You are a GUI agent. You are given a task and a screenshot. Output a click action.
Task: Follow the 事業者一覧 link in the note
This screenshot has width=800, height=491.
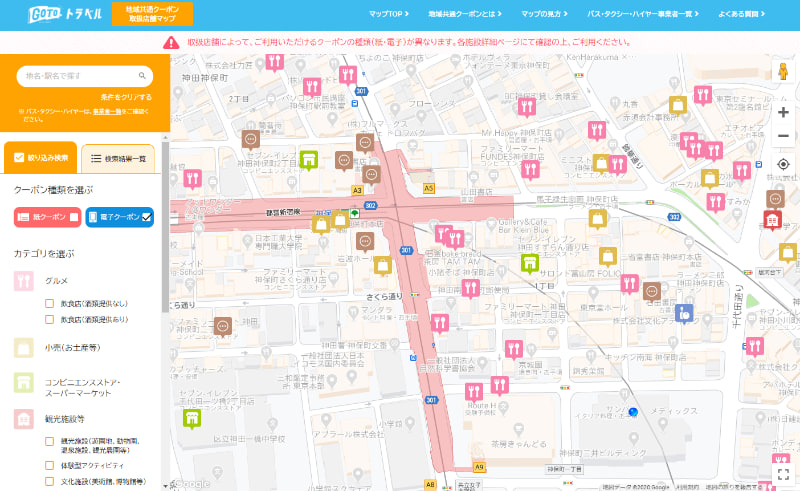(107, 111)
